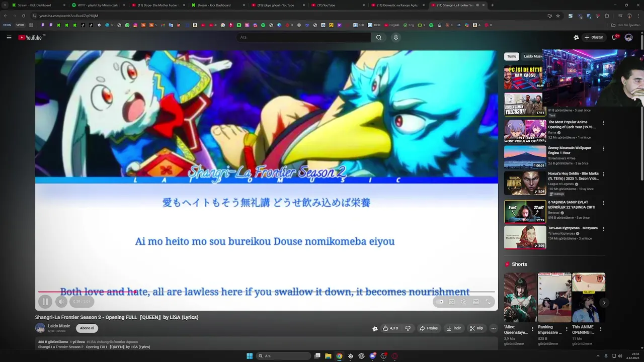Start voice search with the microphone icon
Image resolution: width=644 pixels, height=362 pixels.
point(396,37)
